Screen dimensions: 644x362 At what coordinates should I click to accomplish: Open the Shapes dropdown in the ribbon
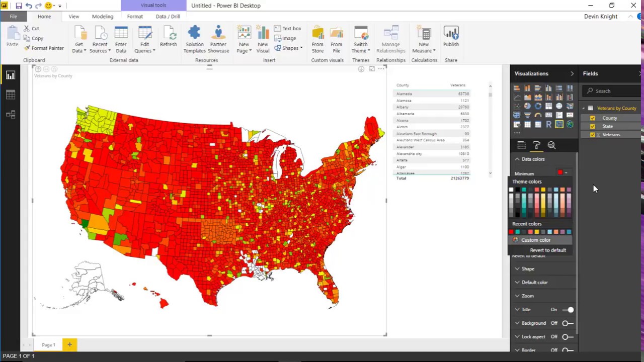(x=288, y=48)
